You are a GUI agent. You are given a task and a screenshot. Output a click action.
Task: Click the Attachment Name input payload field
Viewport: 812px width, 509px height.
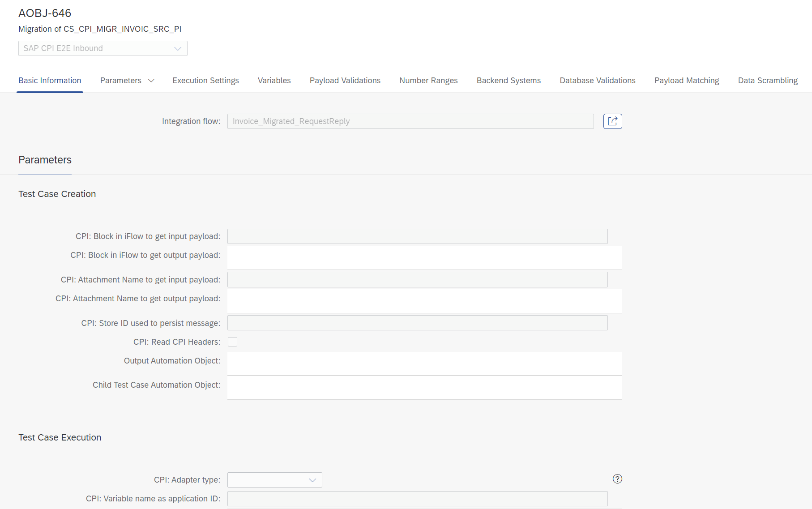click(417, 280)
